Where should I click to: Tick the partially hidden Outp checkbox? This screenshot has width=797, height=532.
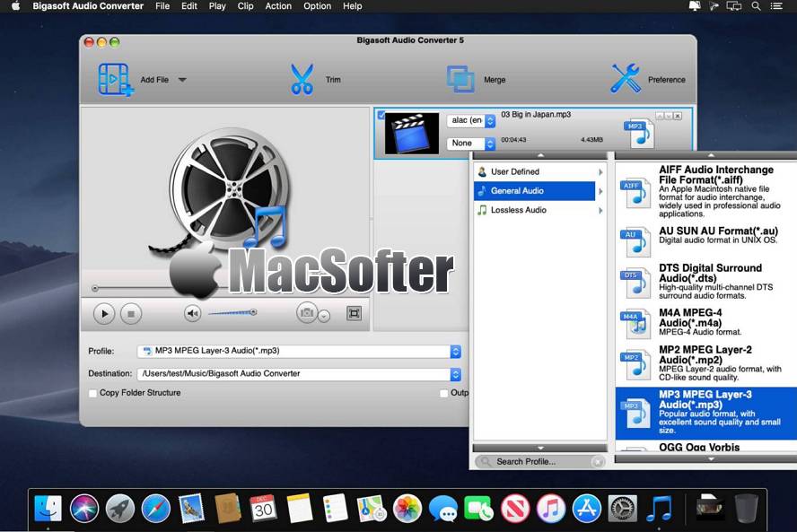pos(443,393)
